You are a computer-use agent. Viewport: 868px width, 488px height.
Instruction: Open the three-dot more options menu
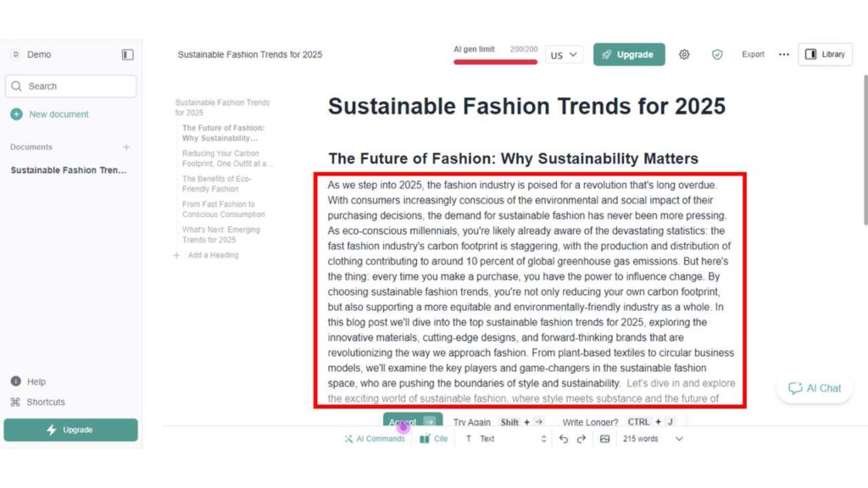point(784,54)
